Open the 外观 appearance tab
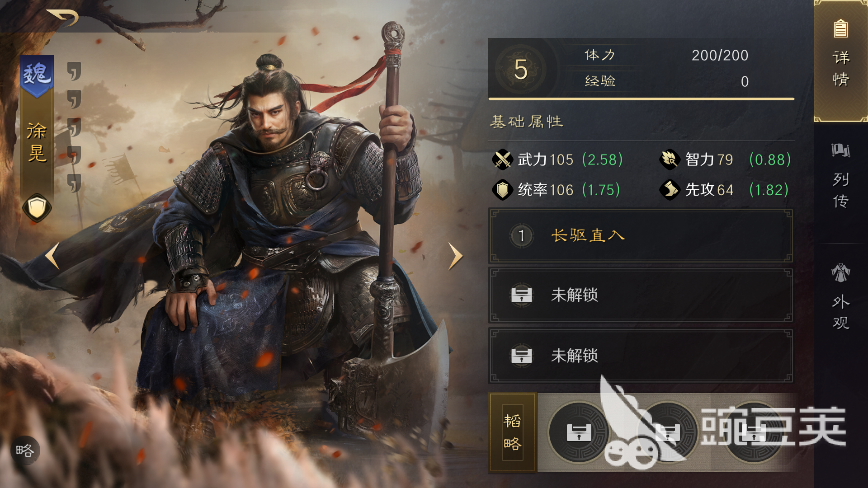Screen dimensions: 868x488 [841, 296]
